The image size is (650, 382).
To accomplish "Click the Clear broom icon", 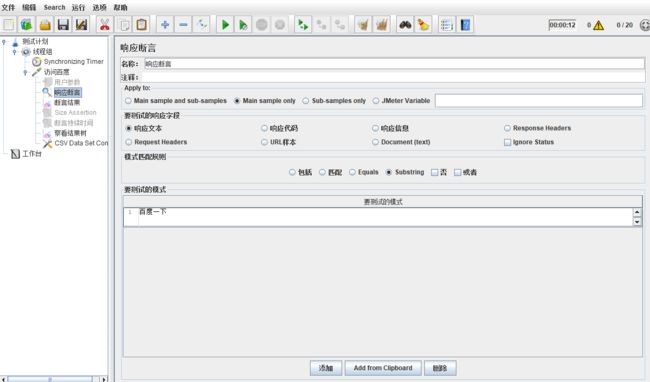I will click(363, 25).
